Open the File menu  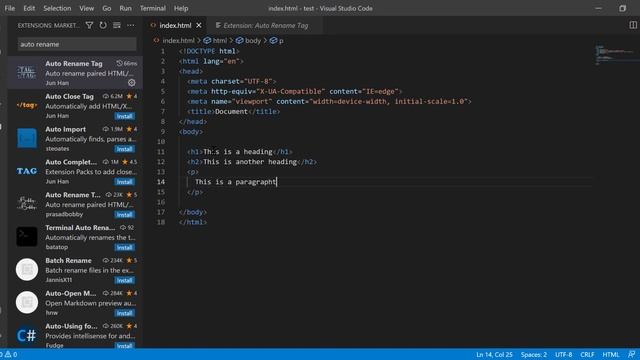coord(10,8)
